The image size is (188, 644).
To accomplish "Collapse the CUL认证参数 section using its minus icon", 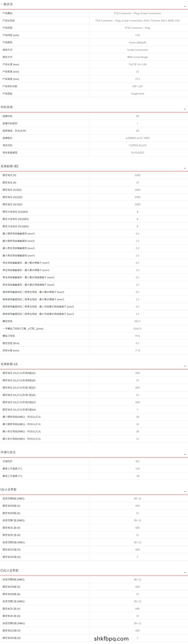I will (x=185, y=572).
